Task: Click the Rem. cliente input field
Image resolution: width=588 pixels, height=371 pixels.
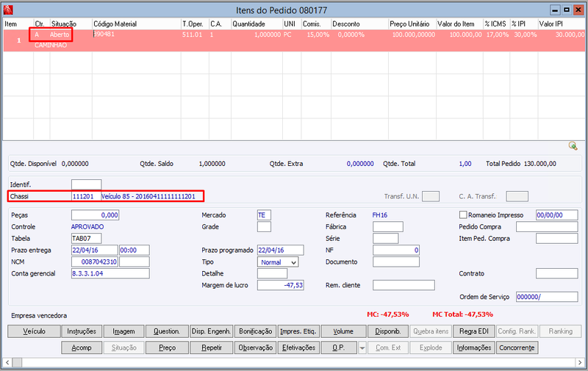Action: coord(404,285)
